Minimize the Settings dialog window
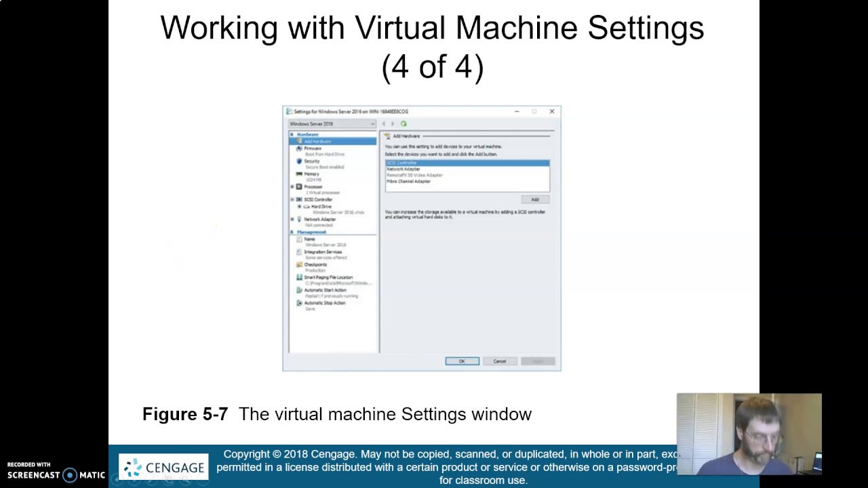Viewport: 868px width, 488px height. click(x=517, y=111)
